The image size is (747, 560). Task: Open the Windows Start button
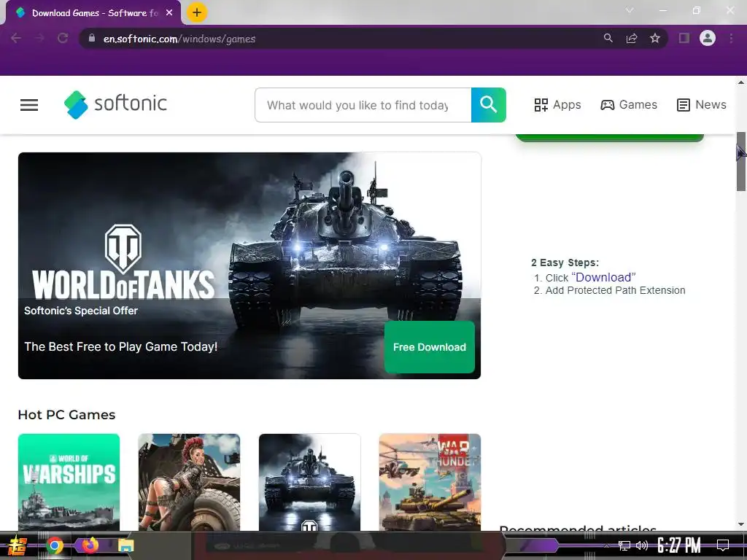coord(16,545)
